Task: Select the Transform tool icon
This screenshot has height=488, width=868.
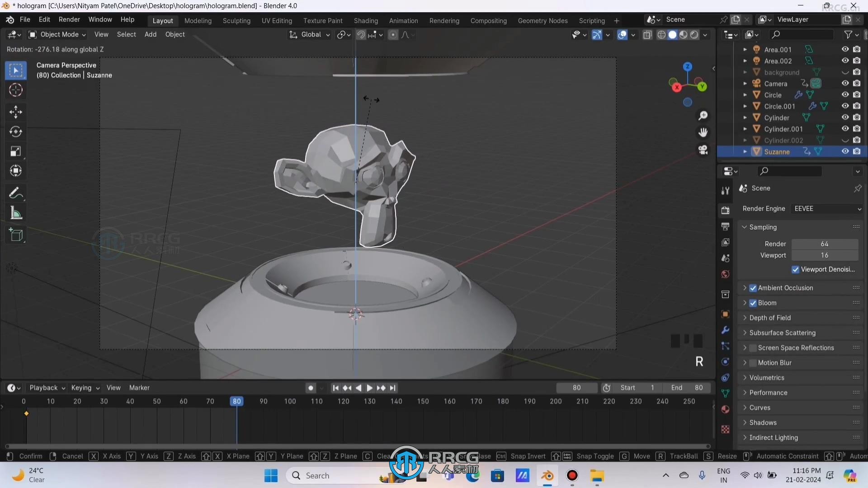Action: click(16, 172)
